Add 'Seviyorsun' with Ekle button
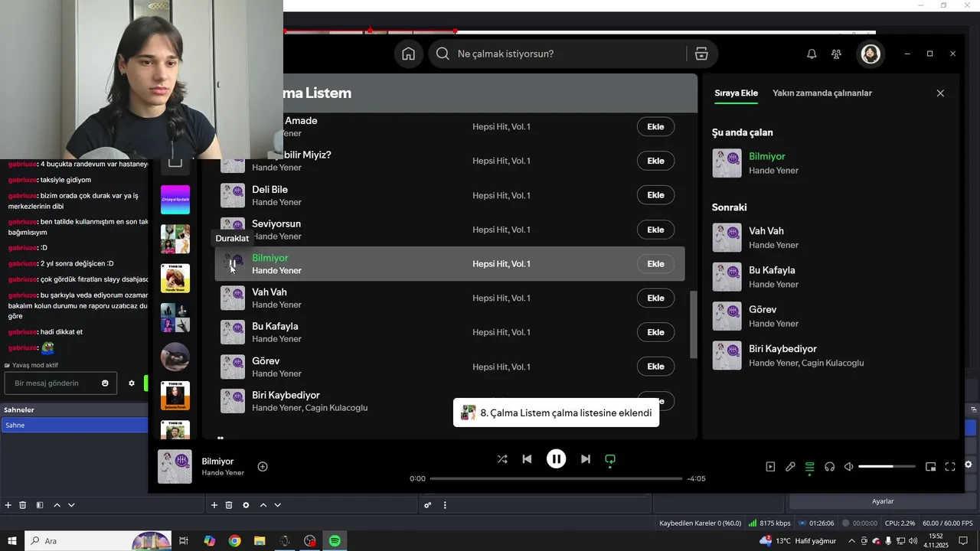This screenshot has width=980, height=551. [x=655, y=230]
